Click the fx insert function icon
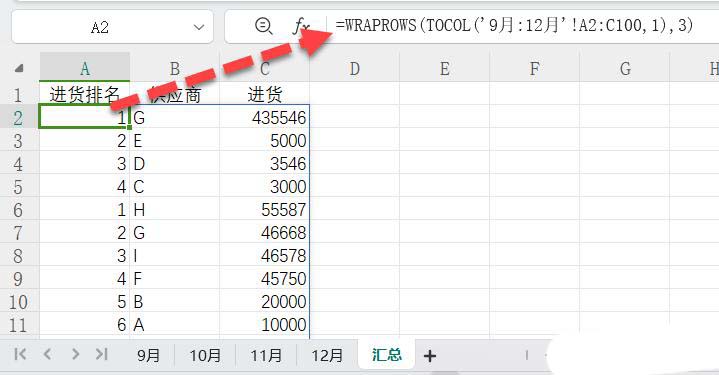This screenshot has width=719, height=375. point(301,26)
